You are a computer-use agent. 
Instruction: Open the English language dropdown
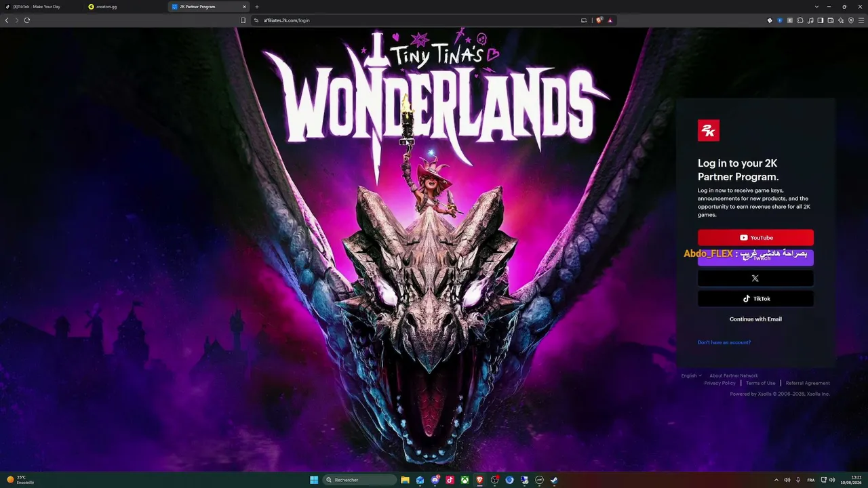pos(691,375)
